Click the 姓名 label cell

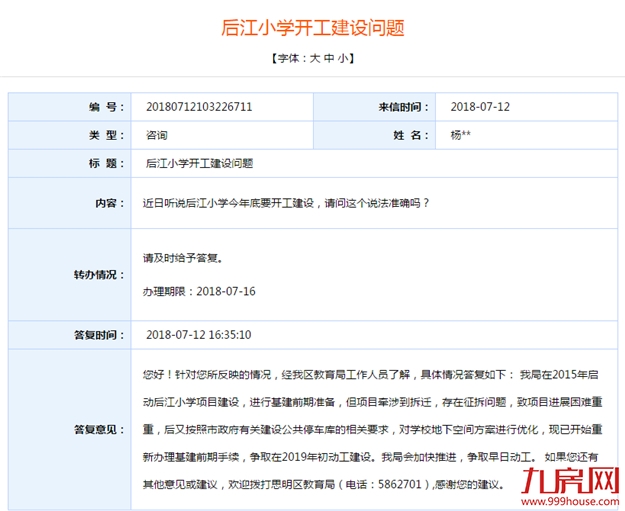[374, 135]
